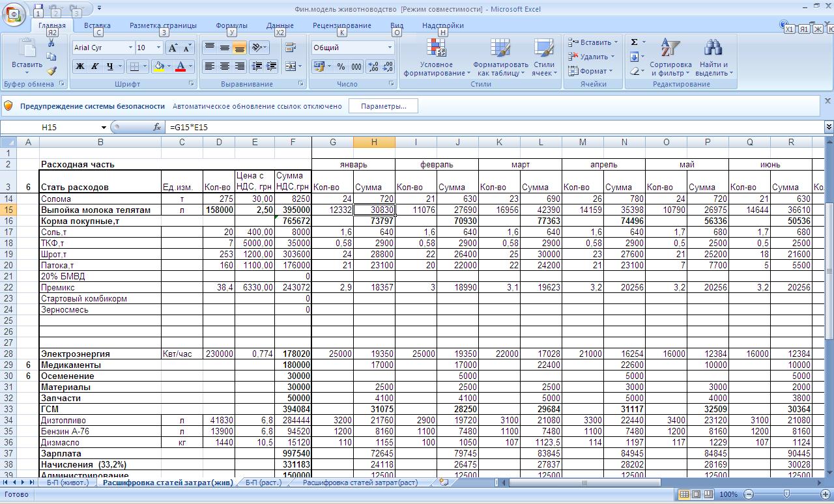Image resolution: width=834 pixels, height=504 pixels.
Task: Increase decimal places
Action: pos(373,66)
